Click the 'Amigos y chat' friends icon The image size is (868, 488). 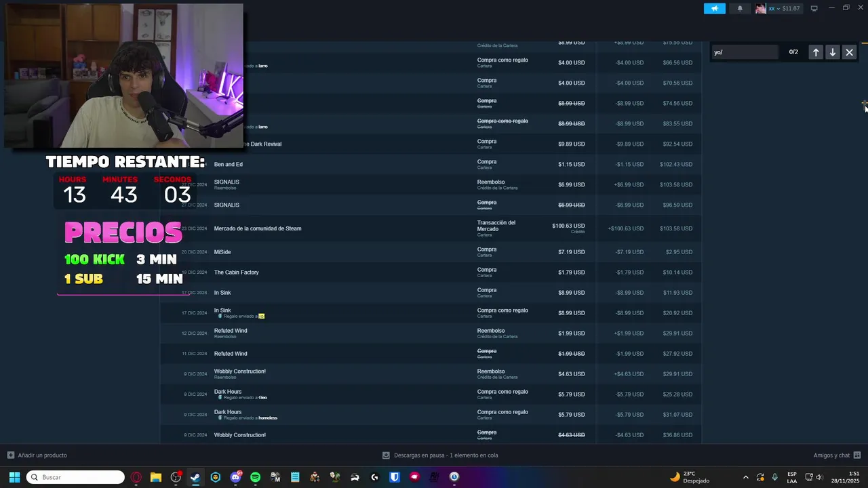857,455
